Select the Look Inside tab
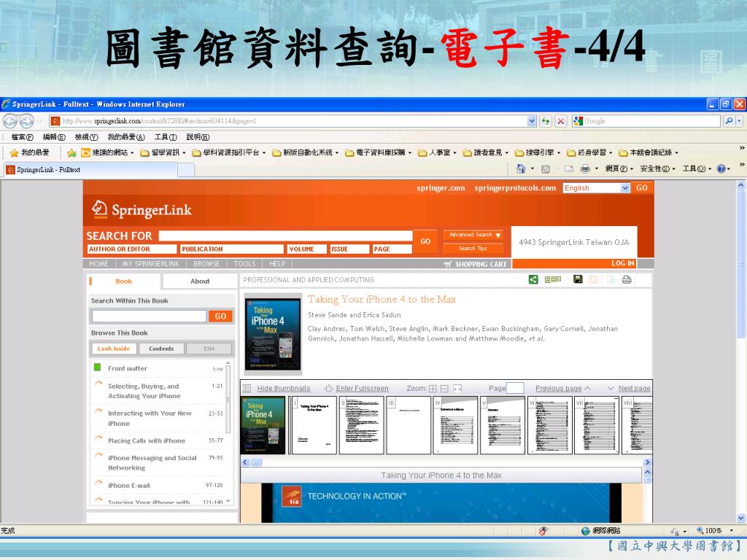 [113, 349]
